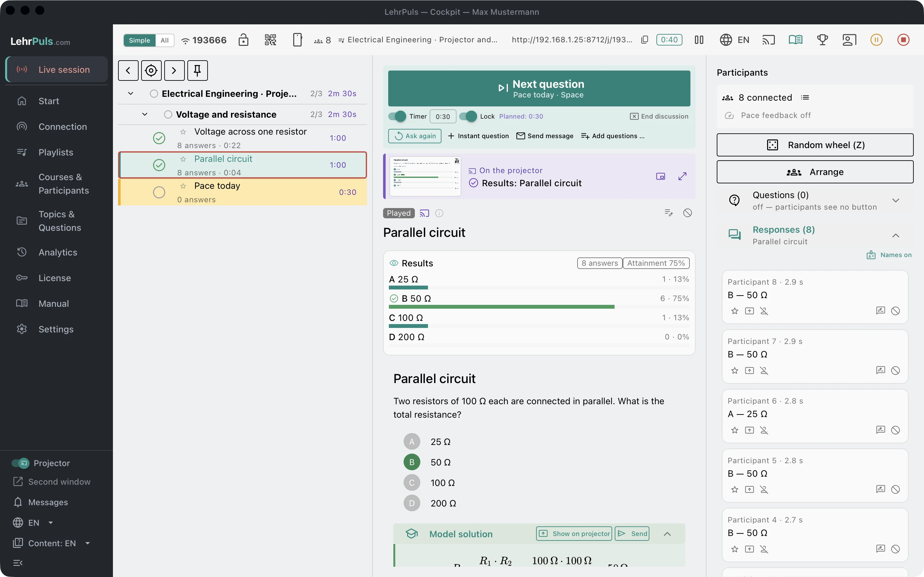Jump to current question target icon
Screen dimensions: 924x577
pos(151,71)
